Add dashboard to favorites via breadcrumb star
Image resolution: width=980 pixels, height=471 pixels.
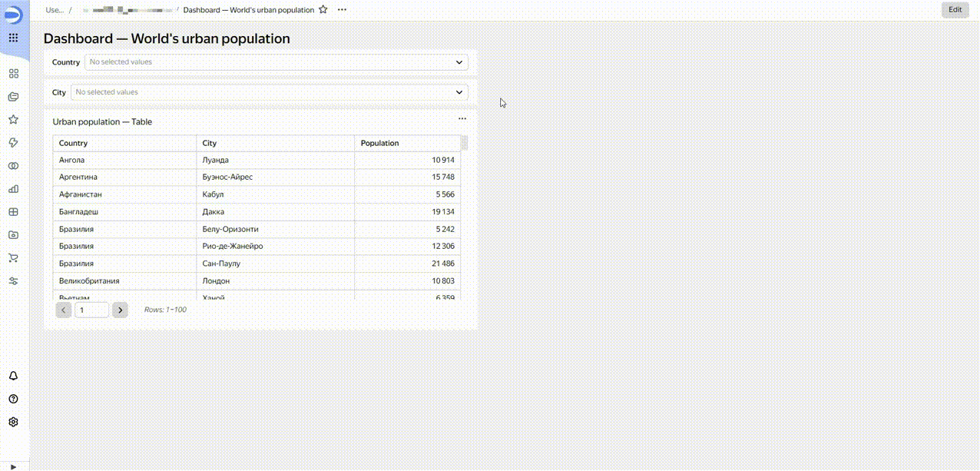[x=323, y=10]
